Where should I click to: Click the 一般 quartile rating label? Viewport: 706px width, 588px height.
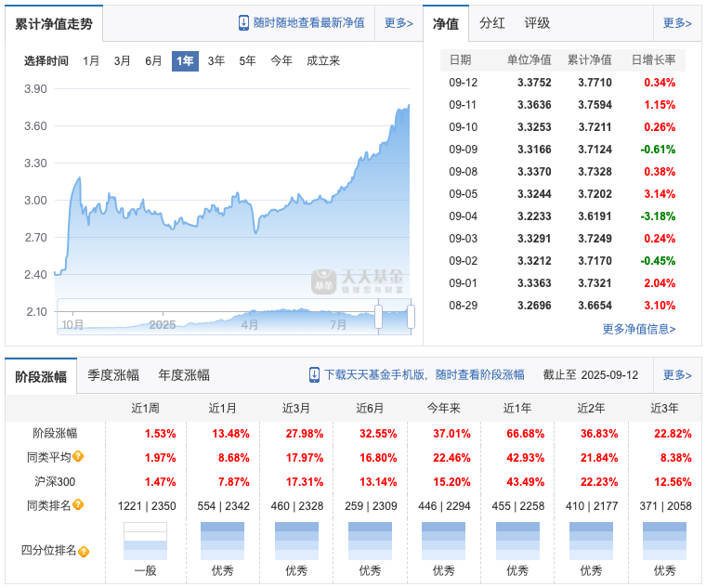(x=145, y=571)
